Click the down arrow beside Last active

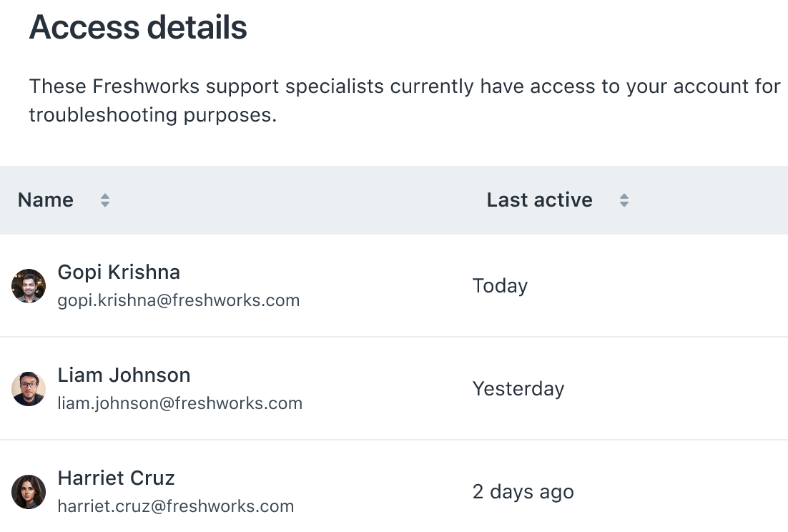click(624, 205)
